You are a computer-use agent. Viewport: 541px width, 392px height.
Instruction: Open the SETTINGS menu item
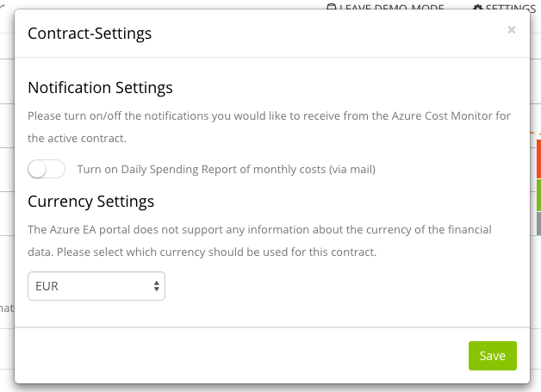pyautogui.click(x=510, y=7)
